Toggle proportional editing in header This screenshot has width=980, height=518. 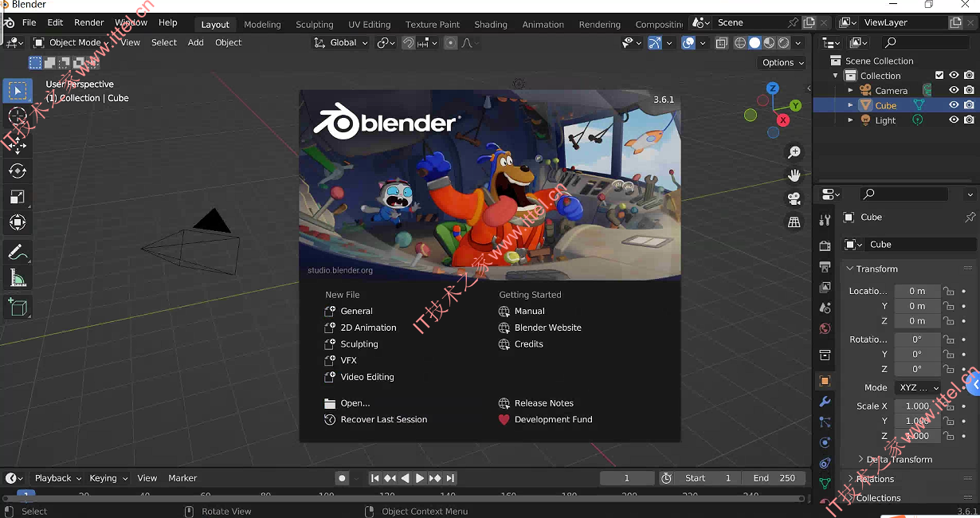pos(451,43)
